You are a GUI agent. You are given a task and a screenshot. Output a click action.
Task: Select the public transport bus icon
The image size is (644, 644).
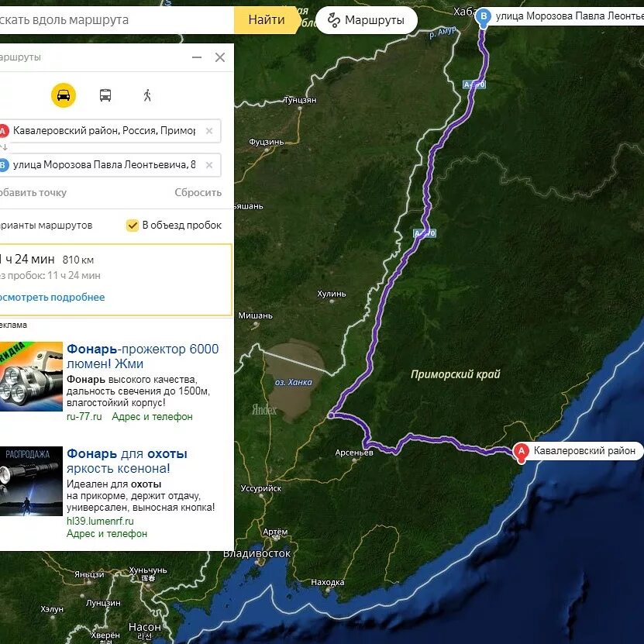(105, 95)
